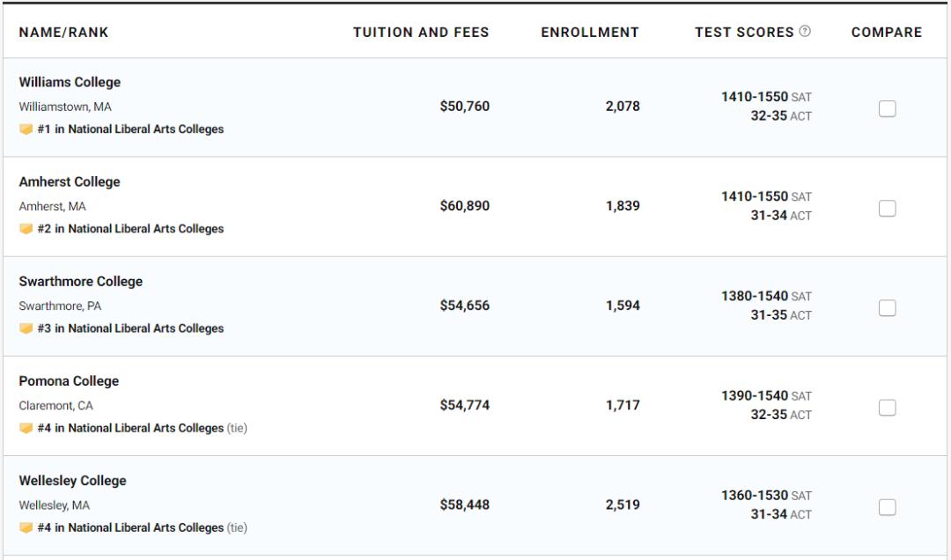Image resolution: width=951 pixels, height=560 pixels.
Task: Click the rank badge icon beside Swarthmore College #3
Action: [26, 328]
